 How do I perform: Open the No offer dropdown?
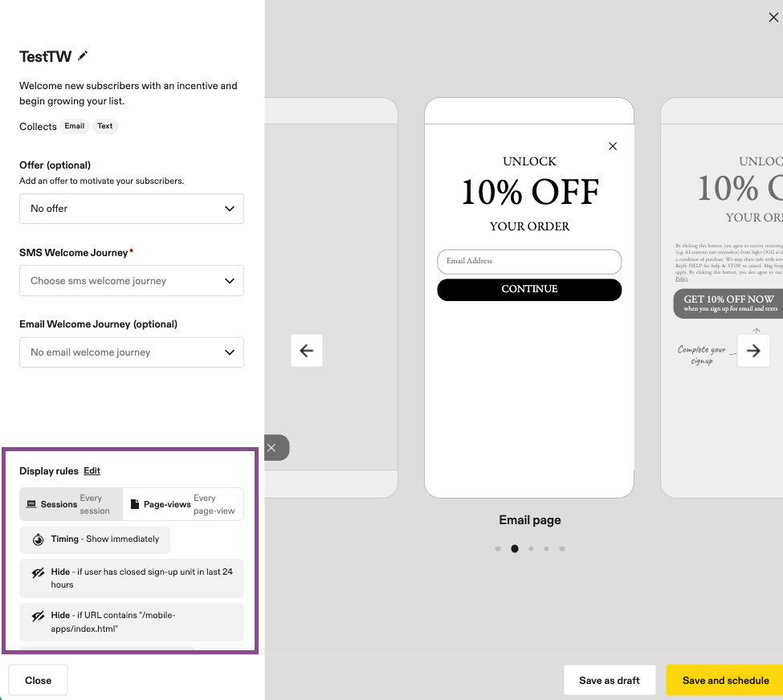[x=132, y=209]
